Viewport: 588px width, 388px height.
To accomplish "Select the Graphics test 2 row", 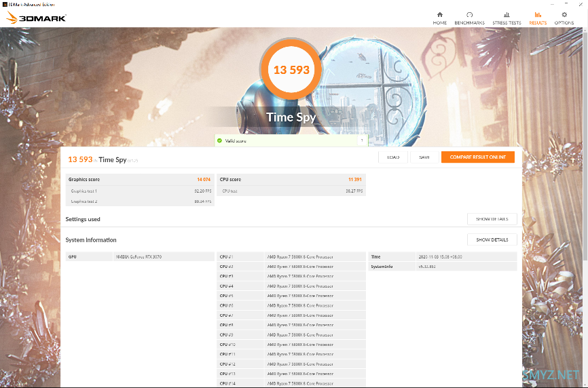I will (140, 201).
